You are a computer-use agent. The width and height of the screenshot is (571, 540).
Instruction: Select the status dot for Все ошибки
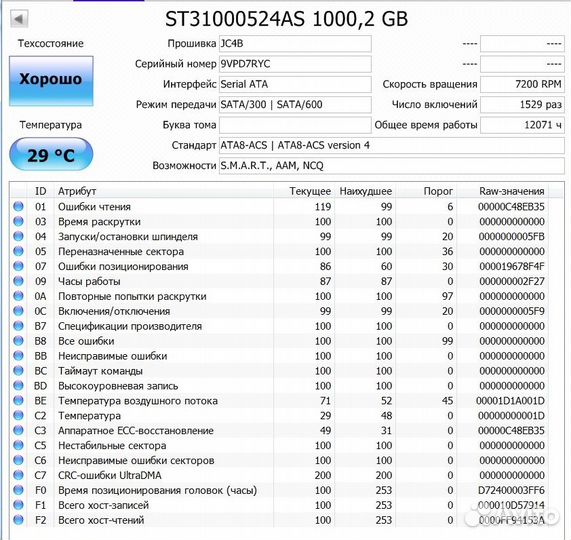18,341
